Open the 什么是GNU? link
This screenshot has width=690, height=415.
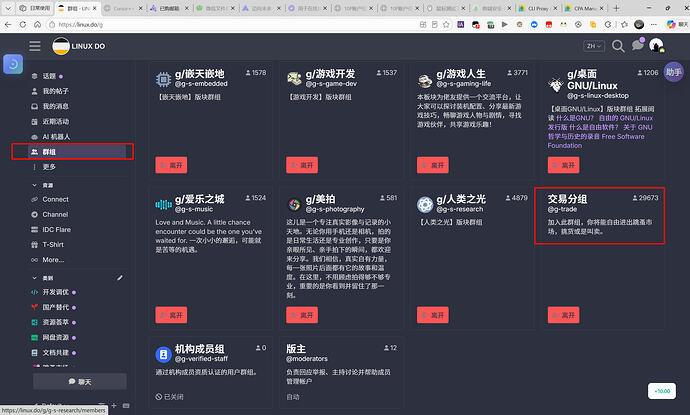(x=575, y=118)
